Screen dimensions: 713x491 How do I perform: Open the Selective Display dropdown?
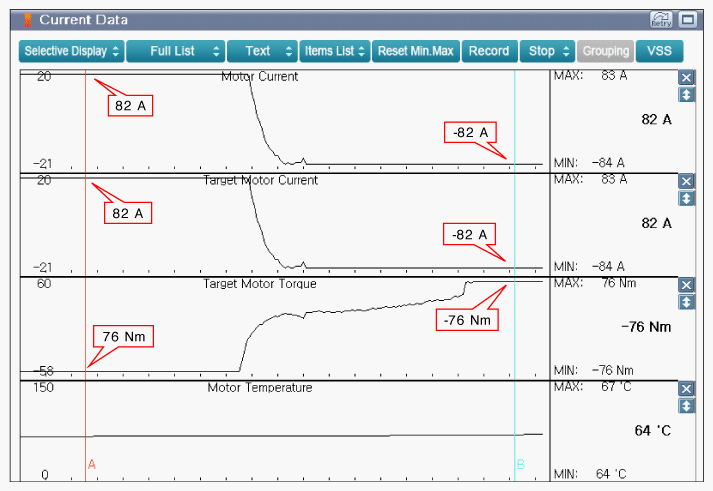(x=71, y=51)
